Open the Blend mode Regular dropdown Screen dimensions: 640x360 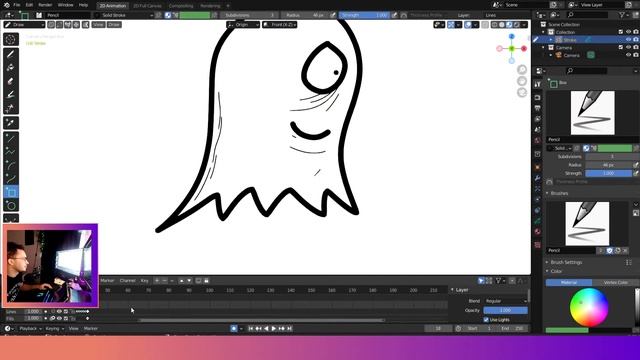click(x=505, y=301)
